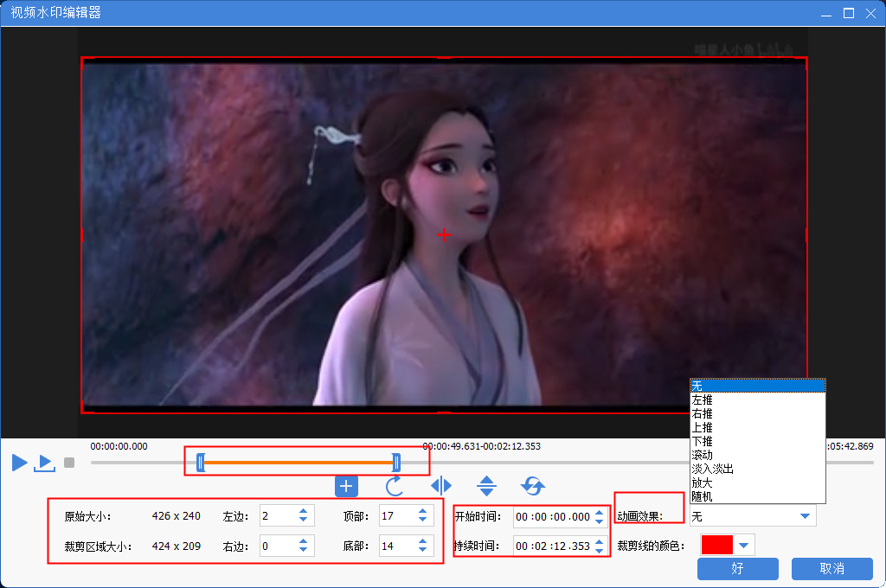Decrease the 底部 crop value
The image size is (886, 588).
pos(422,551)
